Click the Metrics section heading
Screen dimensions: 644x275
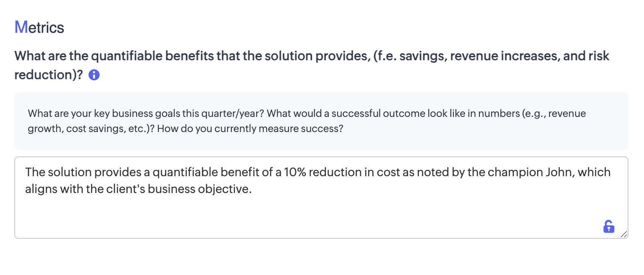click(39, 28)
